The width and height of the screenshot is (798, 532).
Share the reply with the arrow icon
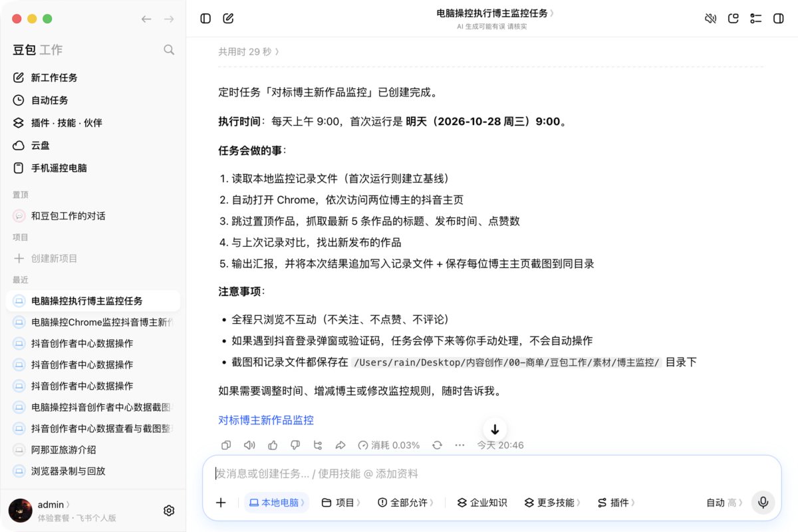pyautogui.click(x=340, y=445)
